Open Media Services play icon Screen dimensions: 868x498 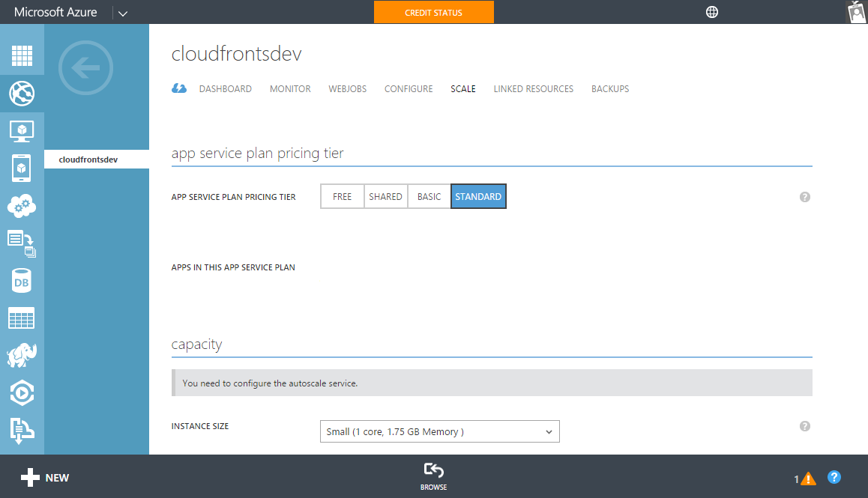point(22,393)
